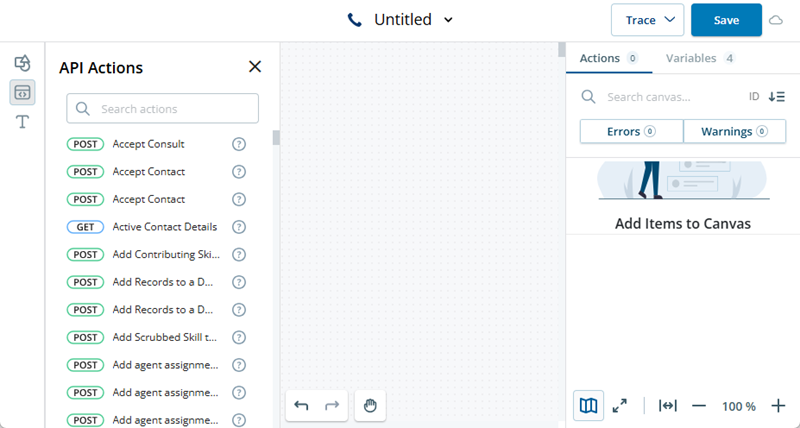This screenshot has width=800, height=428.
Task: Click the Save button
Action: (726, 20)
